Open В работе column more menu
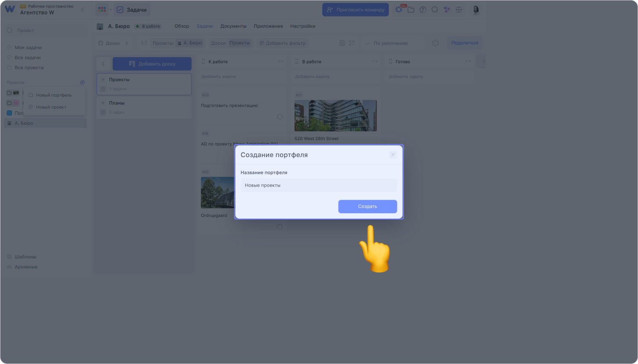The image size is (638, 364). click(x=374, y=61)
